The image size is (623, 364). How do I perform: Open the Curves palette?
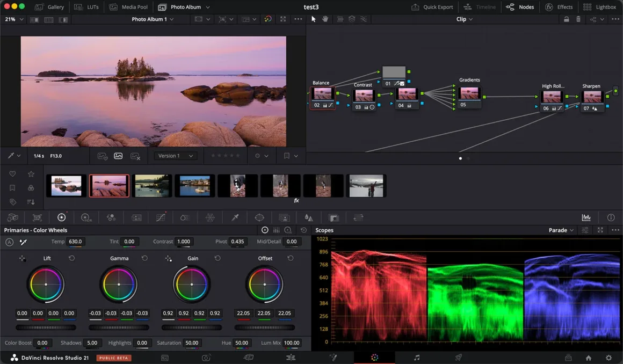tap(161, 217)
